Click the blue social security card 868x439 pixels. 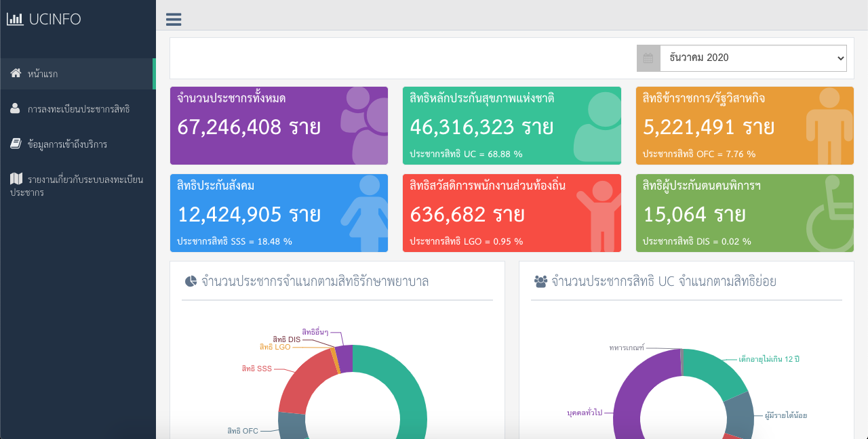click(x=279, y=213)
